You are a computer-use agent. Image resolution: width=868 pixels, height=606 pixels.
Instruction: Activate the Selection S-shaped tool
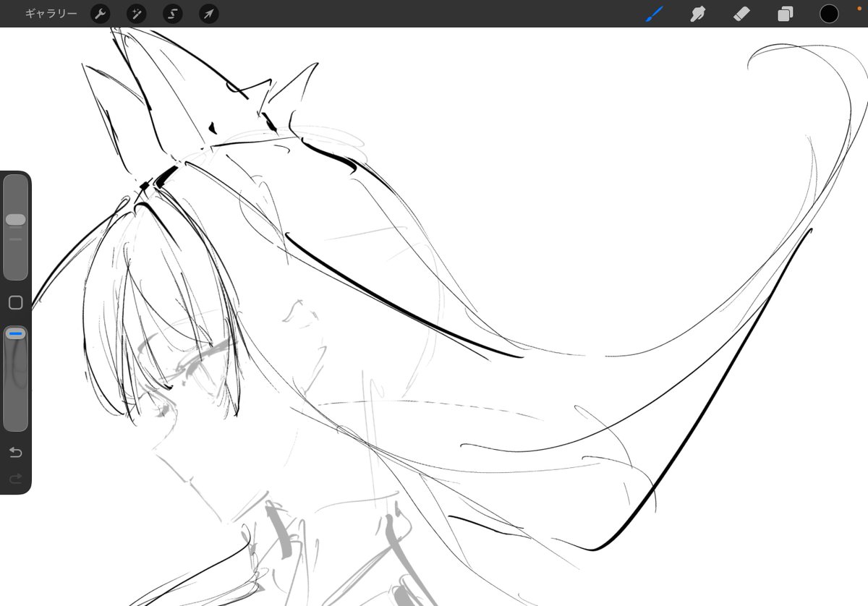173,14
